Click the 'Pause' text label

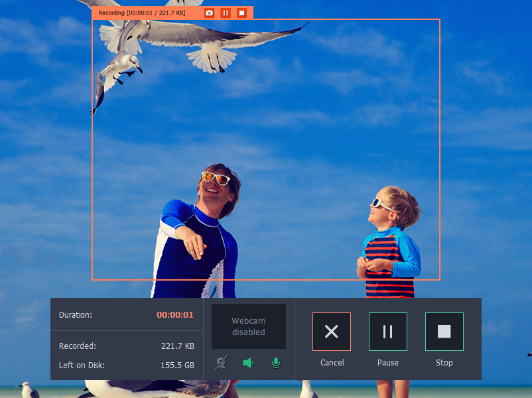[388, 363]
